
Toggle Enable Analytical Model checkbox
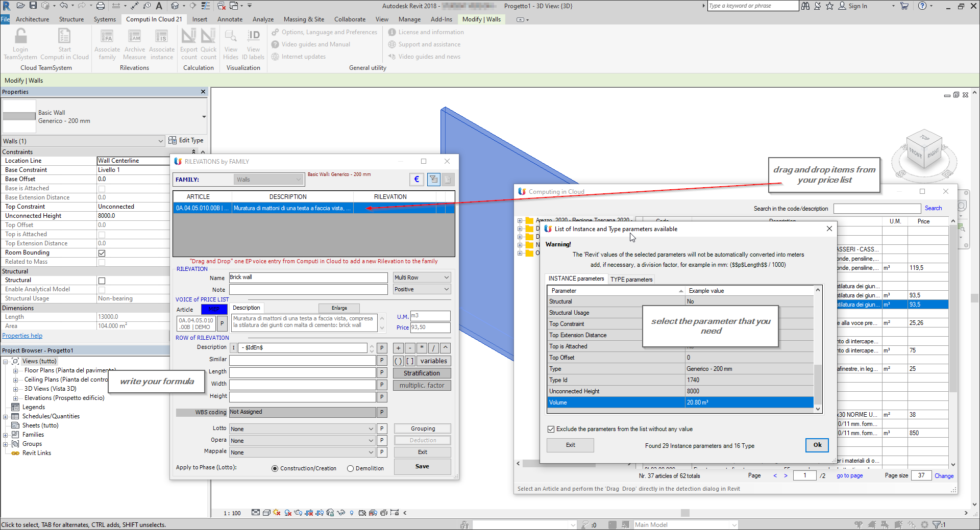102,290
